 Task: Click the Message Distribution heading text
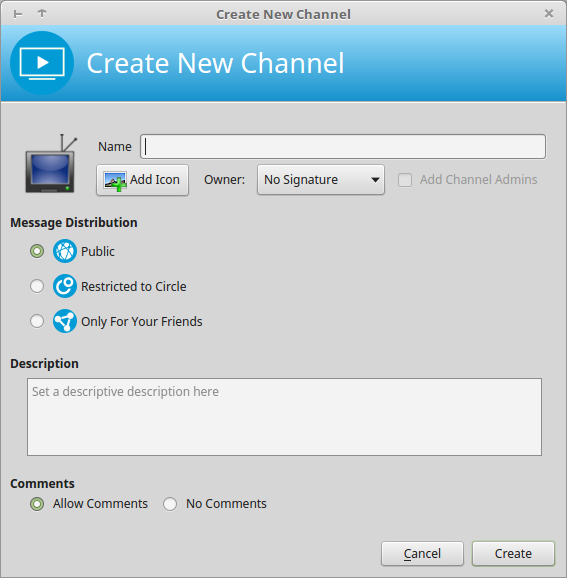click(x=74, y=223)
